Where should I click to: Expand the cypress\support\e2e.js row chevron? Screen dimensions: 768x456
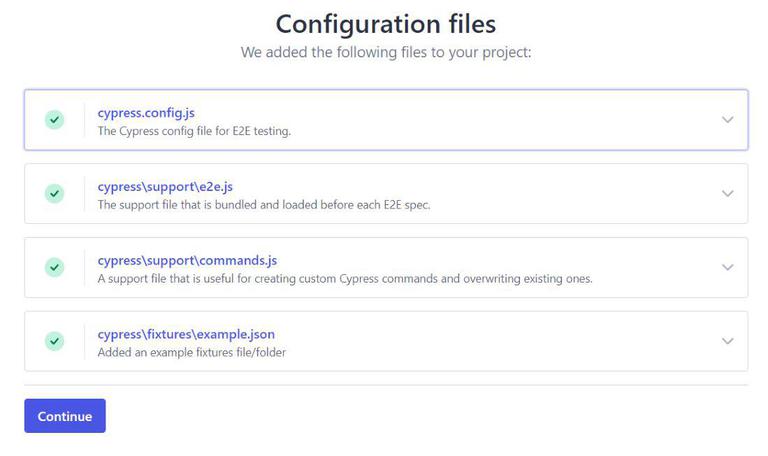click(x=727, y=193)
